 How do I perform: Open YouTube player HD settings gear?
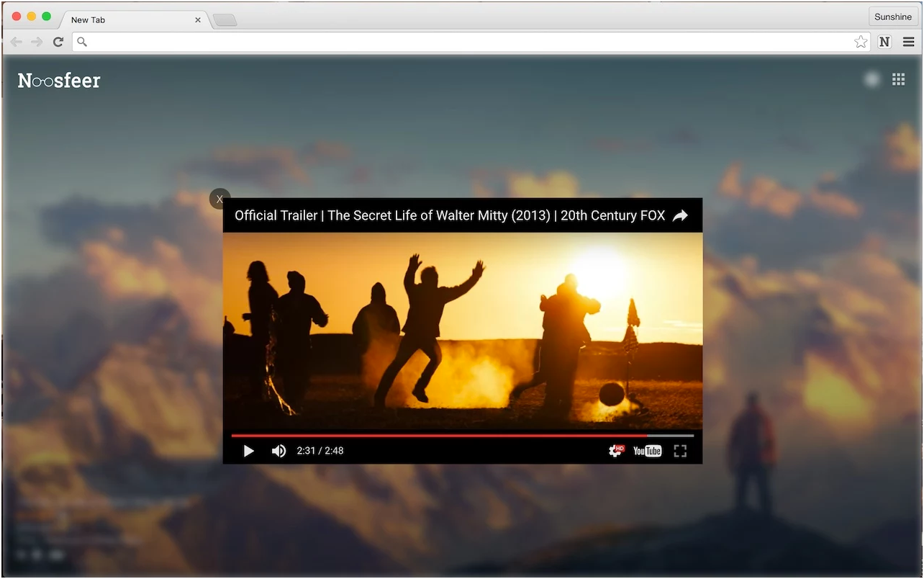click(616, 451)
